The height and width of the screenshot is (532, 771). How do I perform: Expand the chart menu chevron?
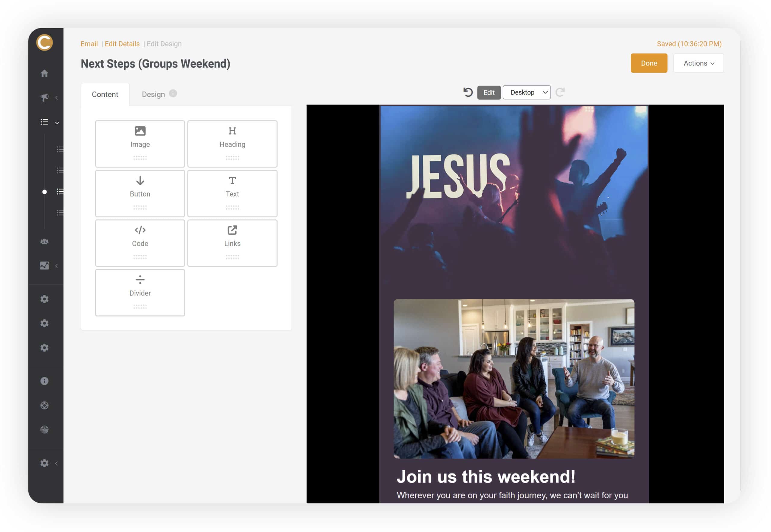[x=57, y=266]
